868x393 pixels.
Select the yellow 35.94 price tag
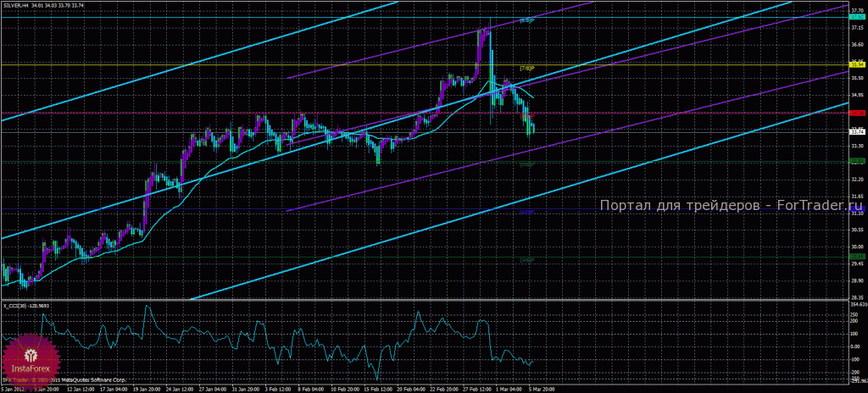tap(858, 64)
